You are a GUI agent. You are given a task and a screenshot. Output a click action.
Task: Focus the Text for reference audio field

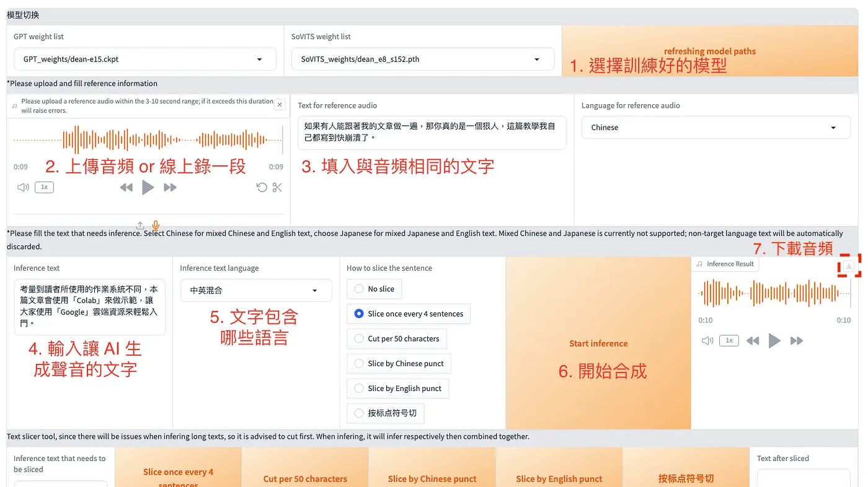click(x=432, y=133)
